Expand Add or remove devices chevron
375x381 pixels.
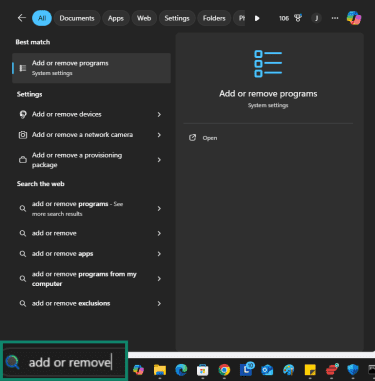tap(159, 114)
